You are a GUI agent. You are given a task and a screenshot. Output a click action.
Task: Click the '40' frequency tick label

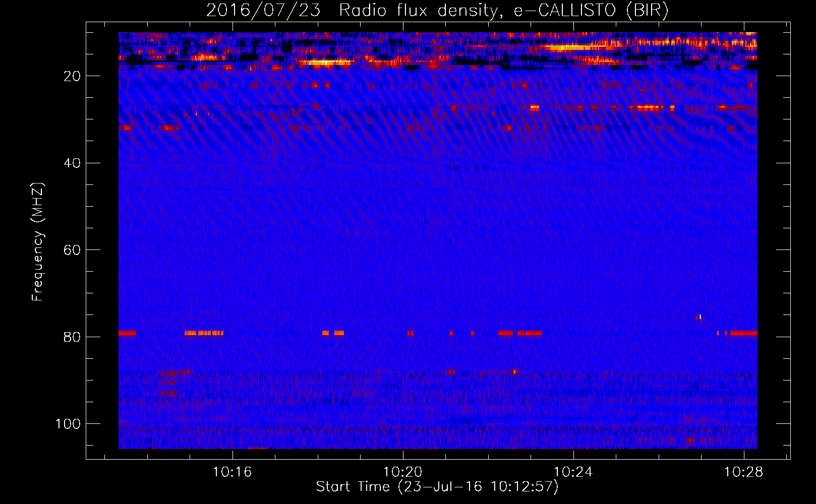[x=73, y=163]
